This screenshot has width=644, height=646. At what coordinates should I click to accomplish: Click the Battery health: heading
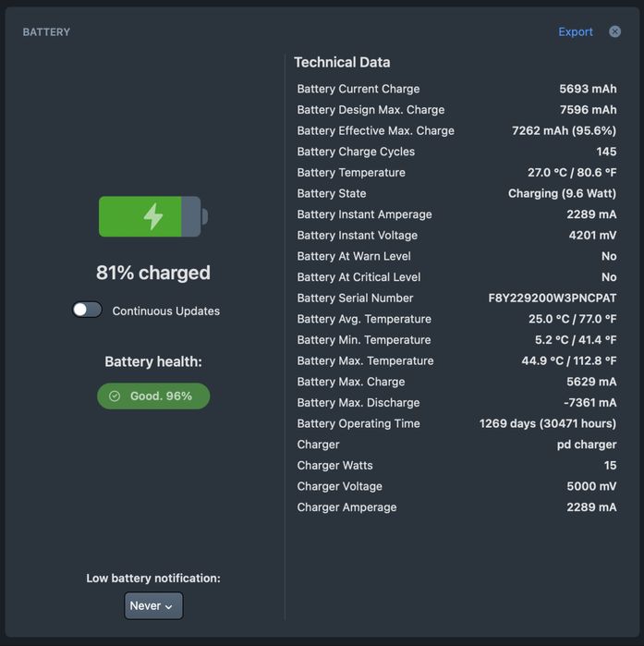(153, 361)
